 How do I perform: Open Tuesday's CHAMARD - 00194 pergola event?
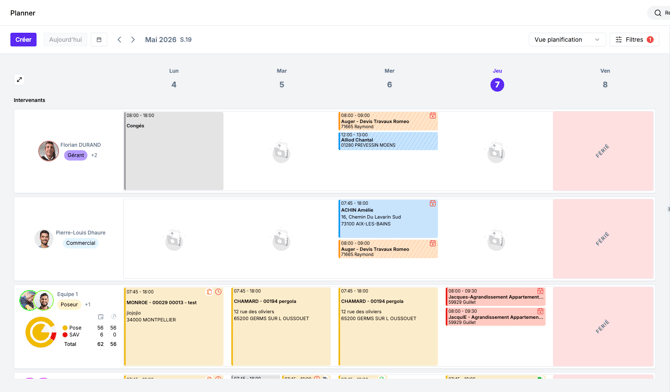[281, 327]
